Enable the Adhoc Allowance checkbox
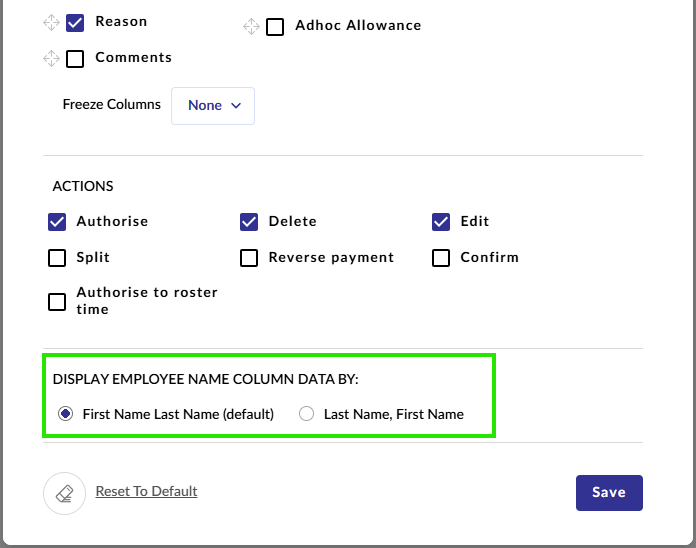This screenshot has width=696, height=548. [275, 27]
